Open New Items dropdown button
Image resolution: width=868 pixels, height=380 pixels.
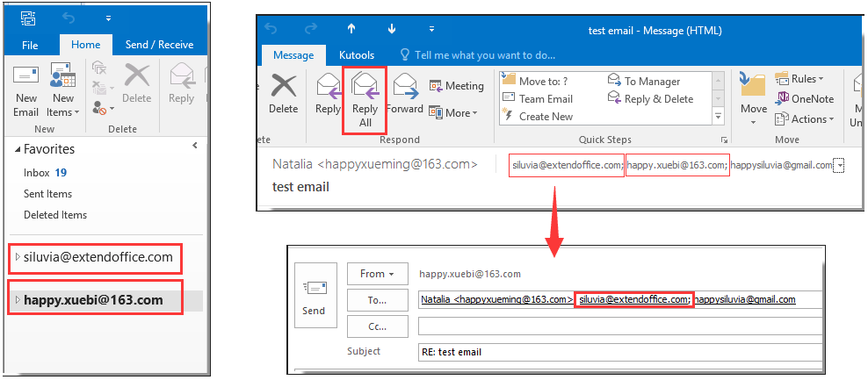click(63, 90)
